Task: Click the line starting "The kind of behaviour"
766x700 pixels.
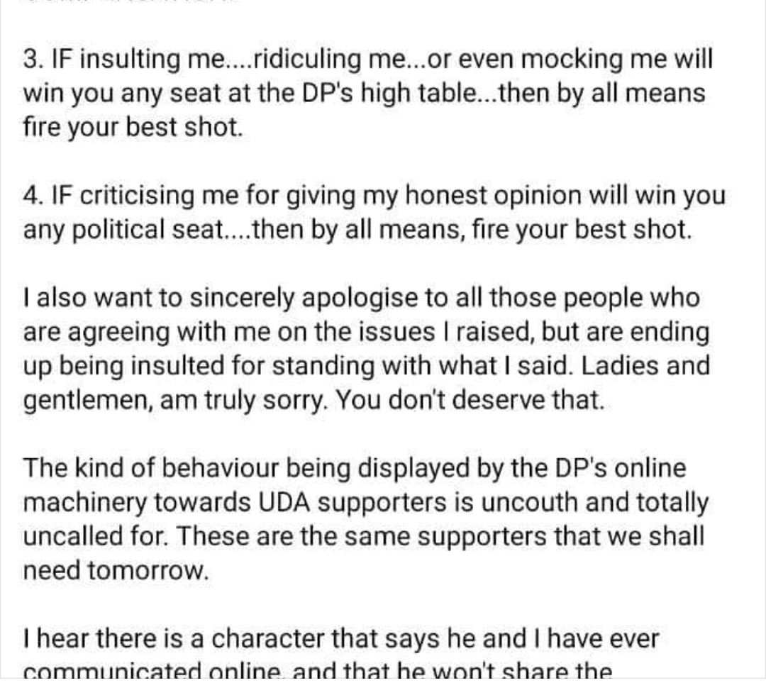Action: point(355,467)
